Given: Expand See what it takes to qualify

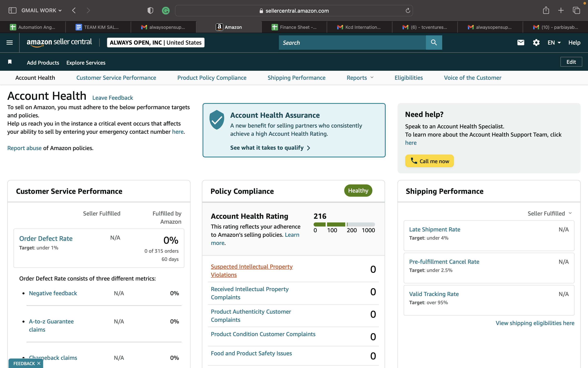Looking at the screenshot, I should click(x=270, y=148).
